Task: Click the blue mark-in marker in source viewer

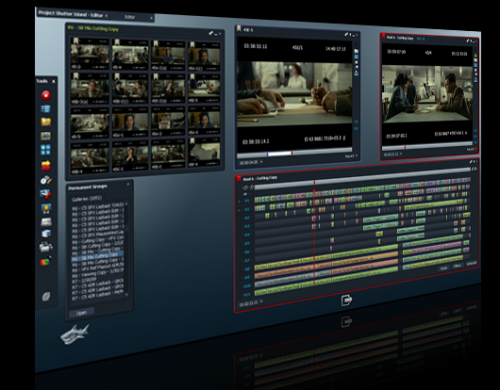Action: tap(267, 154)
